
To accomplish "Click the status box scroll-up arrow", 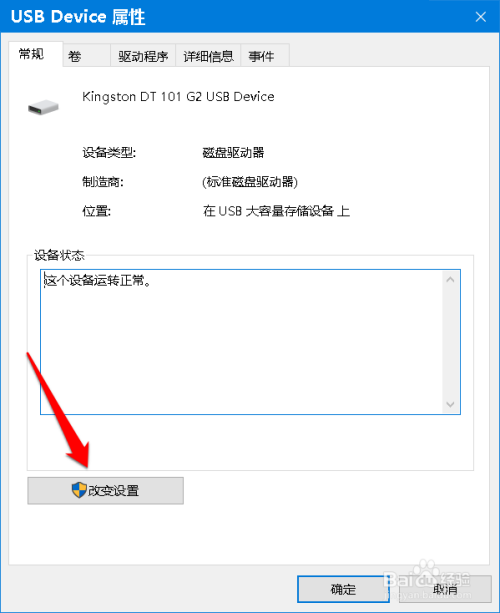I will (450, 280).
